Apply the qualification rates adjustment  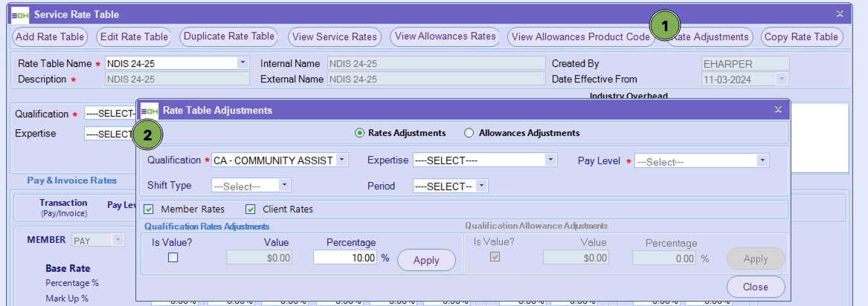pyautogui.click(x=428, y=260)
